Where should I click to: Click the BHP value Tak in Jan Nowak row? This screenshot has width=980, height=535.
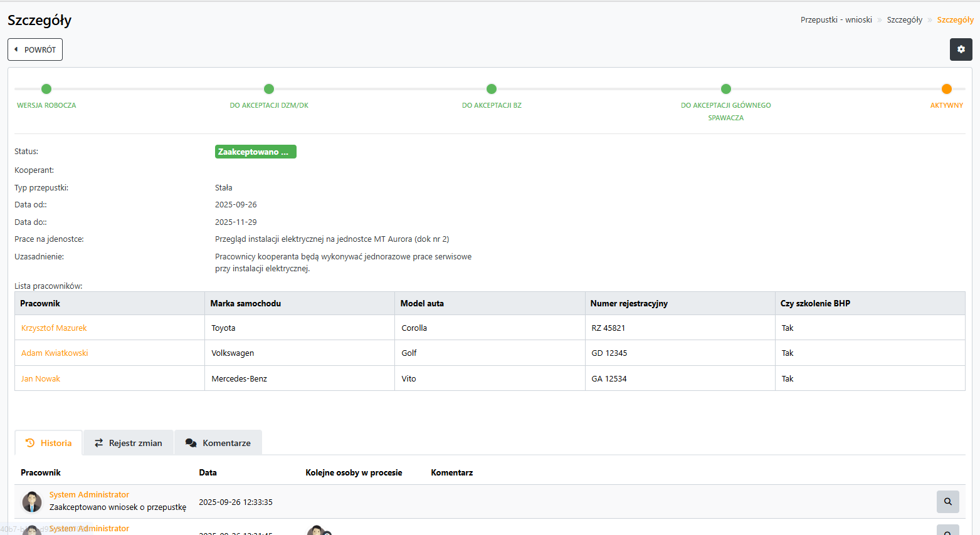788,379
